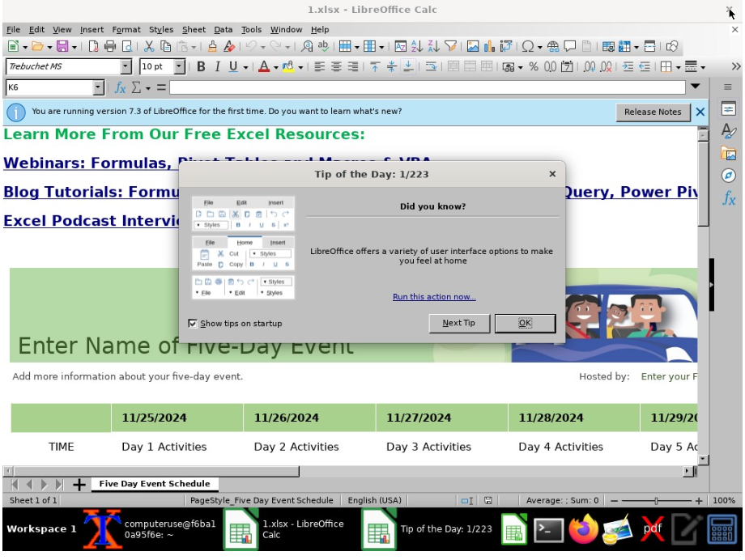Click the AutoFilter funnel icon
745x560 pixels.
[x=450, y=46]
